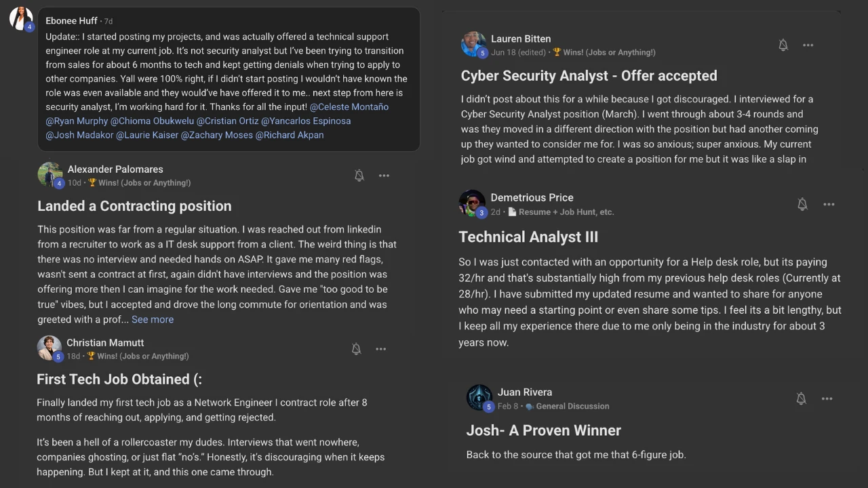Toggle notification bell on Lauren Bitten post
The image size is (868, 488).
(x=783, y=45)
